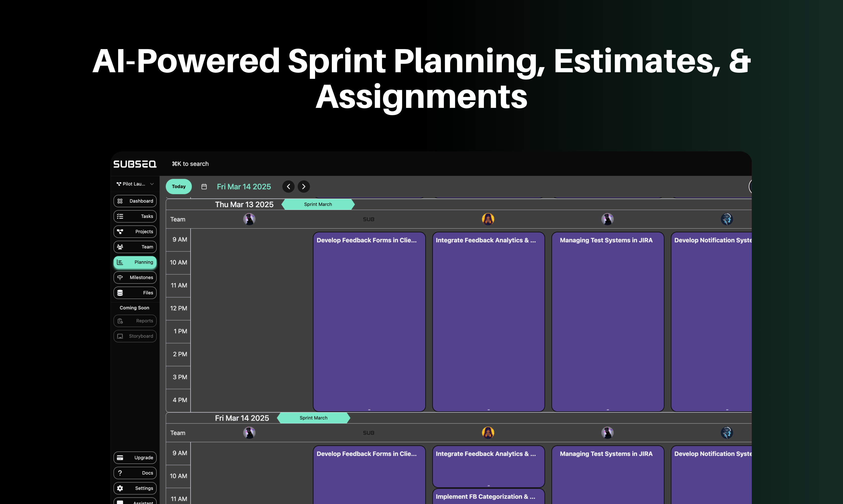This screenshot has height=504, width=843.
Task: Select the Sprint March marker on Thursday
Action: pos(318,204)
